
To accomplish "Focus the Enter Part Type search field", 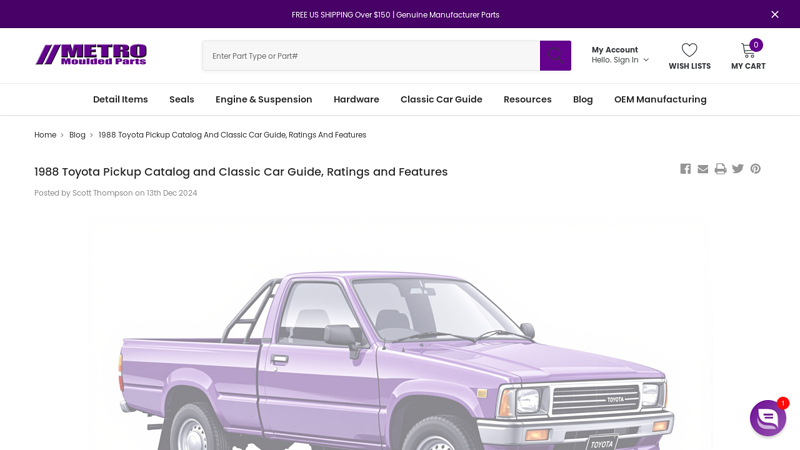I will tap(371, 56).
